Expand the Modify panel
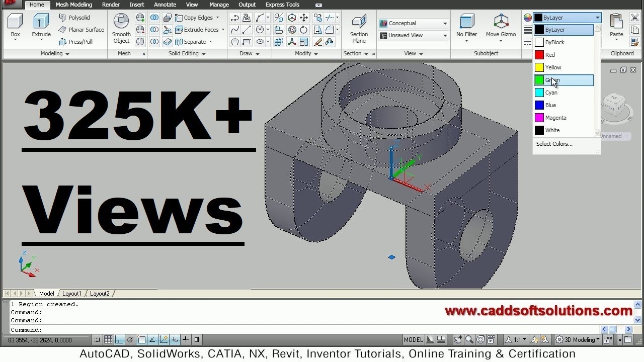 coord(306,53)
